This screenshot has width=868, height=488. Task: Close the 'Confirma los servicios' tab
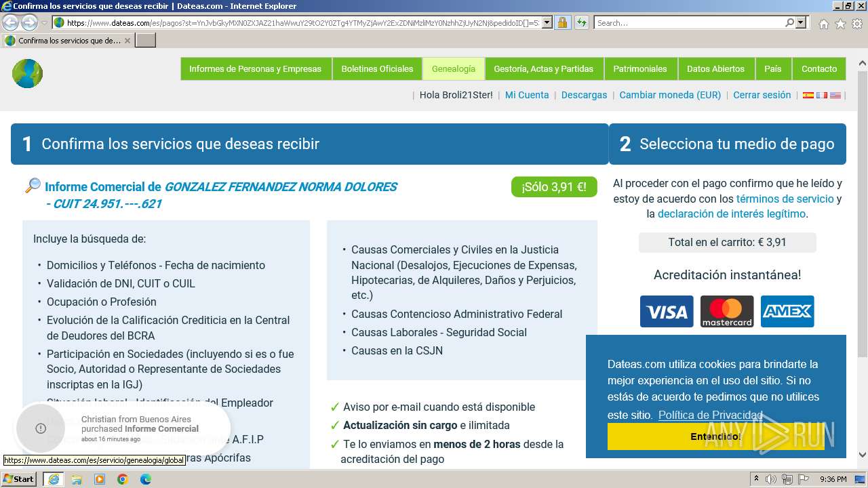(127, 41)
